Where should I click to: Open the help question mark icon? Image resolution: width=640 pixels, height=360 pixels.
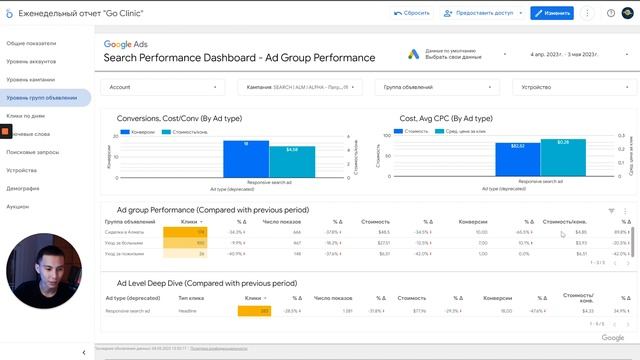(611, 13)
